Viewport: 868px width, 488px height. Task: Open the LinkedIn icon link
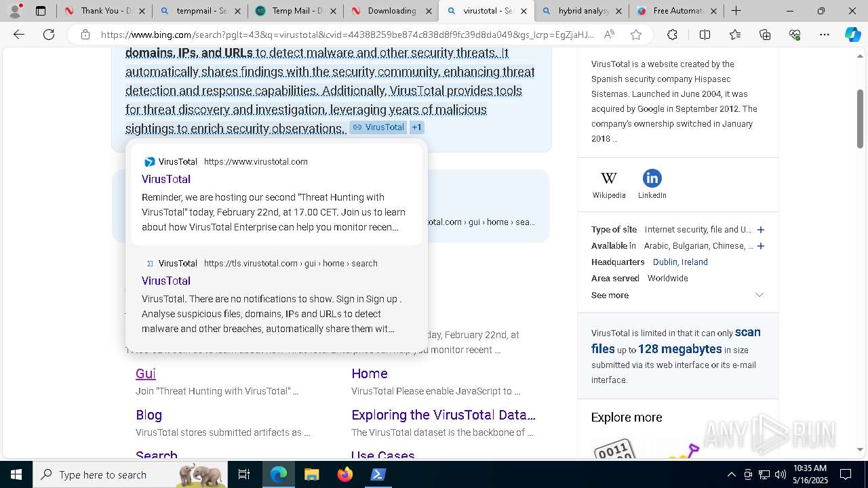click(652, 184)
